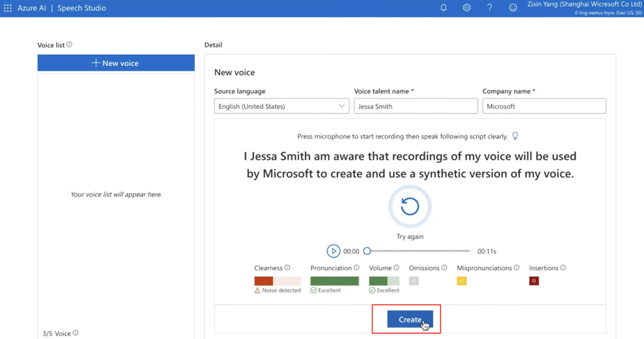Click 'Your voice list will appear here.' text

pyautogui.click(x=116, y=194)
